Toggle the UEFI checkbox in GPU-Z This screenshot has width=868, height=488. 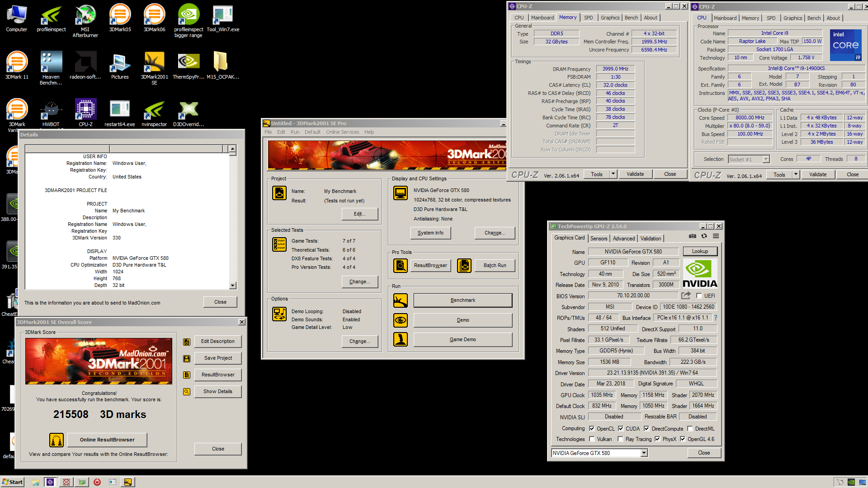pos(699,296)
